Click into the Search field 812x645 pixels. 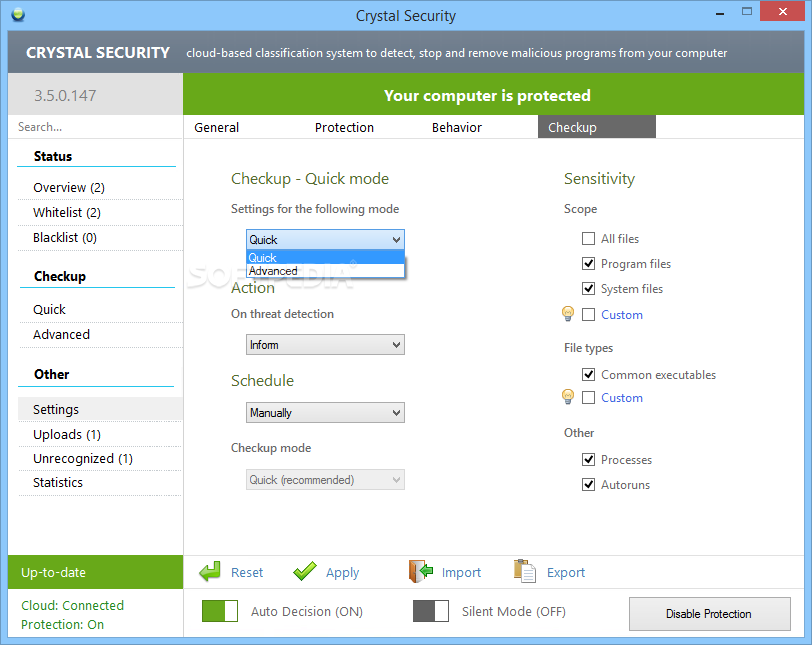pyautogui.click(x=96, y=127)
